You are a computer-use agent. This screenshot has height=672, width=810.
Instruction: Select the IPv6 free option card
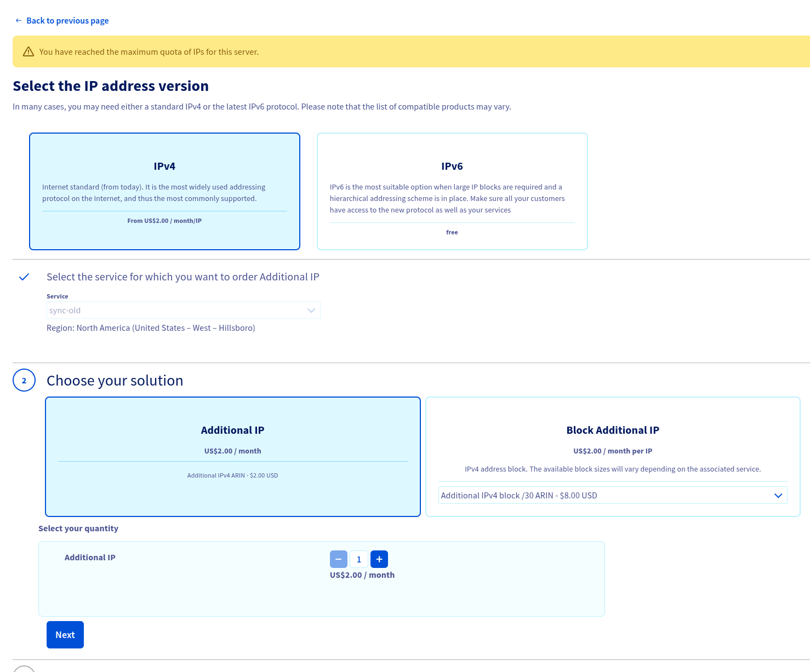[x=452, y=191]
